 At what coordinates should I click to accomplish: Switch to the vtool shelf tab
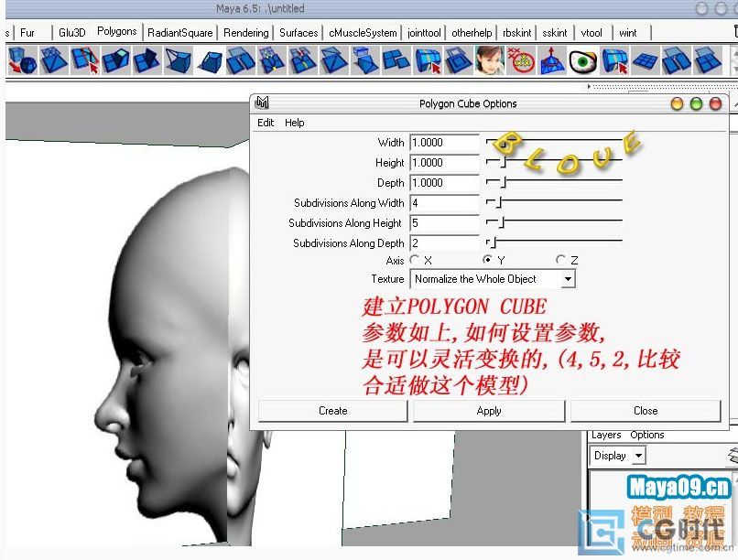click(x=591, y=33)
